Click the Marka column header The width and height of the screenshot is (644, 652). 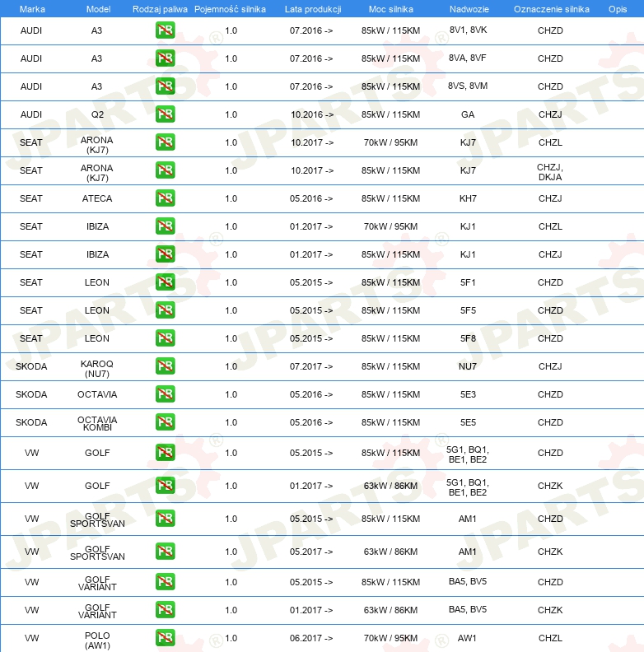(x=32, y=9)
